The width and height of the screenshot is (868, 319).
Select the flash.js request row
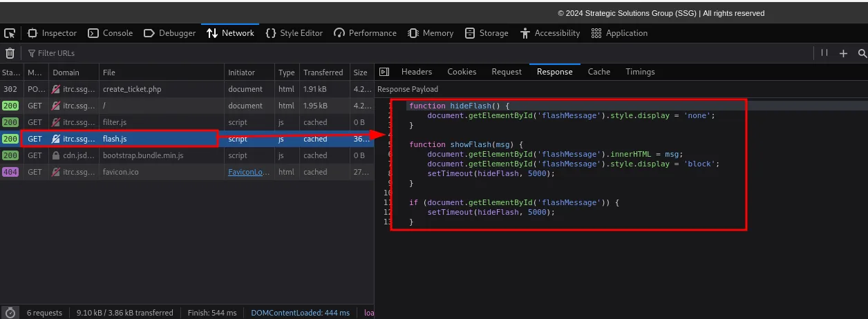[x=187, y=139]
